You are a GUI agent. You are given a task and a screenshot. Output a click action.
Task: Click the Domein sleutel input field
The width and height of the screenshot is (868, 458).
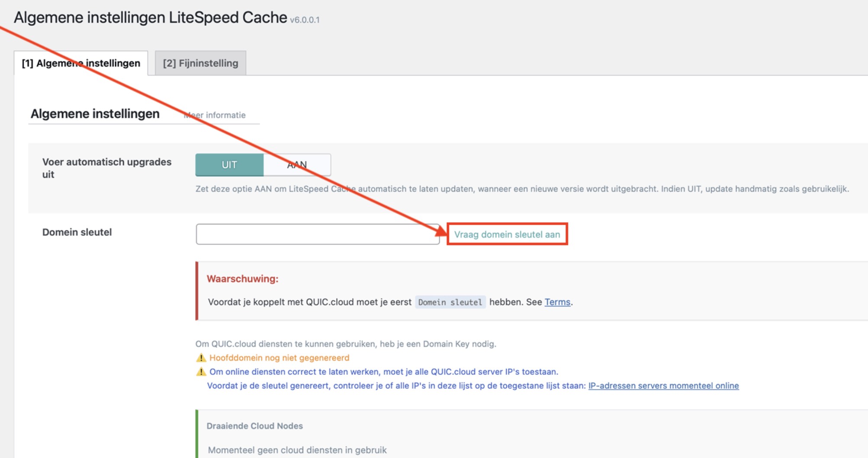tap(317, 234)
